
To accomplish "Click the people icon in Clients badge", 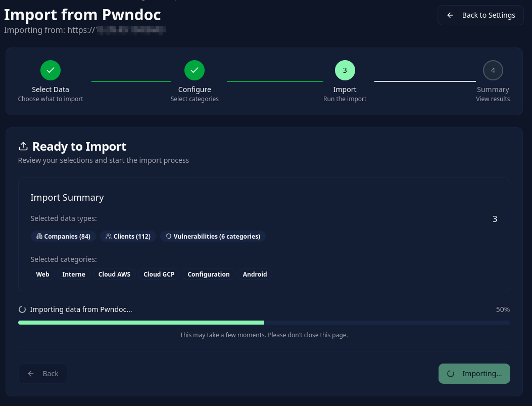I will (x=109, y=236).
